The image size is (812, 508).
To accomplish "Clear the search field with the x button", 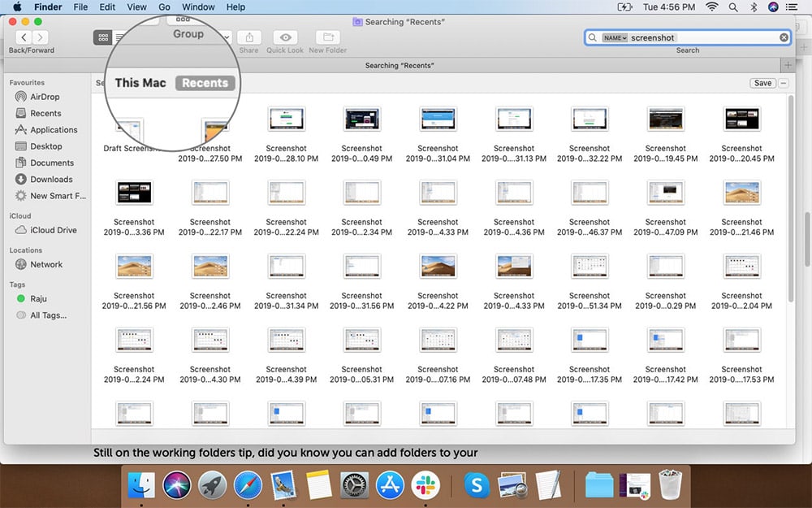I will click(x=782, y=37).
